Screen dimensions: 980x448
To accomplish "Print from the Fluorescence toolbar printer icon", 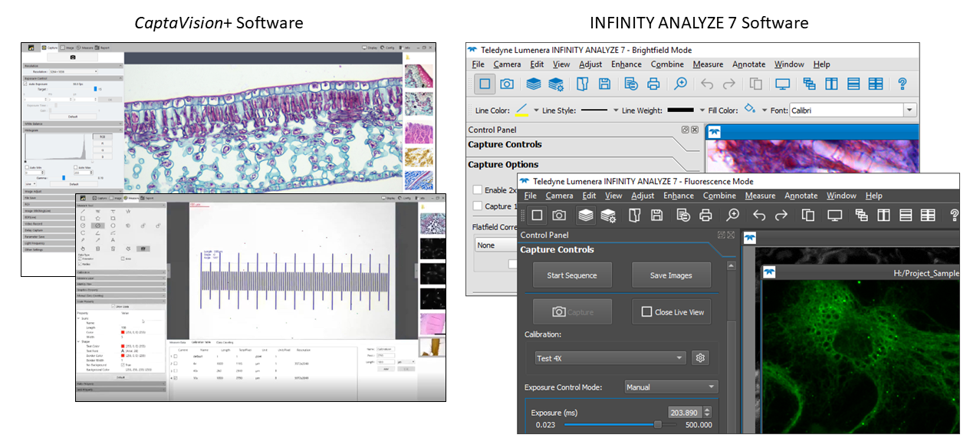I will click(x=705, y=216).
